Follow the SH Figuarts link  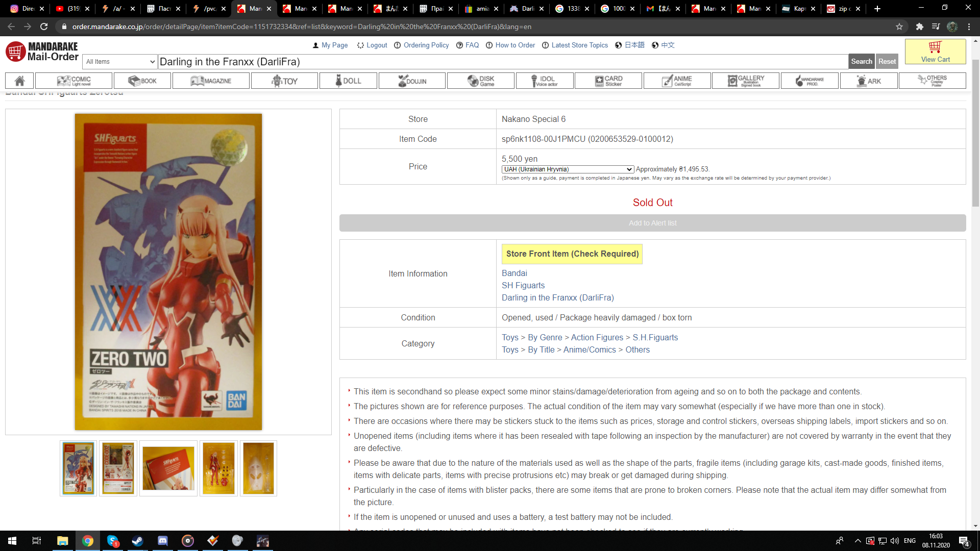[x=523, y=285]
